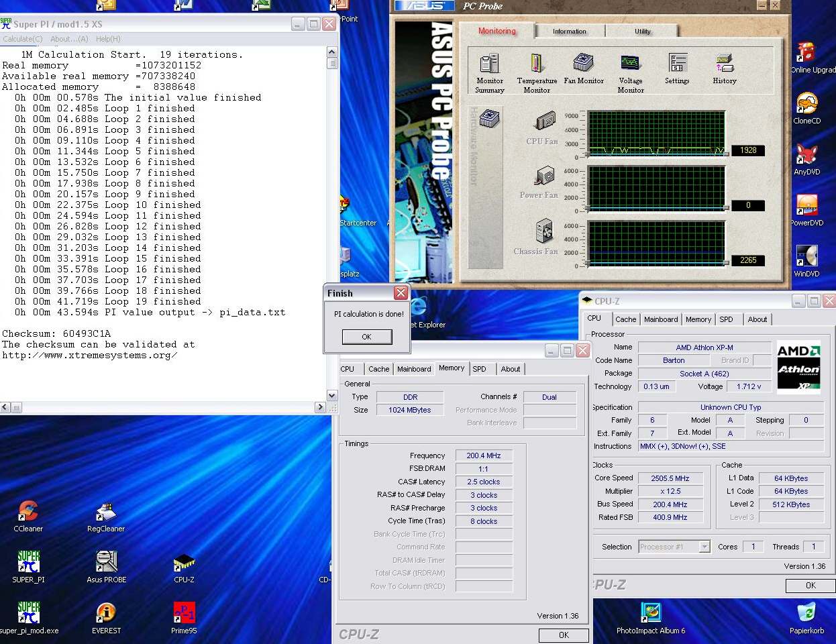This screenshot has height=644, width=836.
Task: Adjust the Chassis Fan threshold slider handle
Action: tap(727, 264)
